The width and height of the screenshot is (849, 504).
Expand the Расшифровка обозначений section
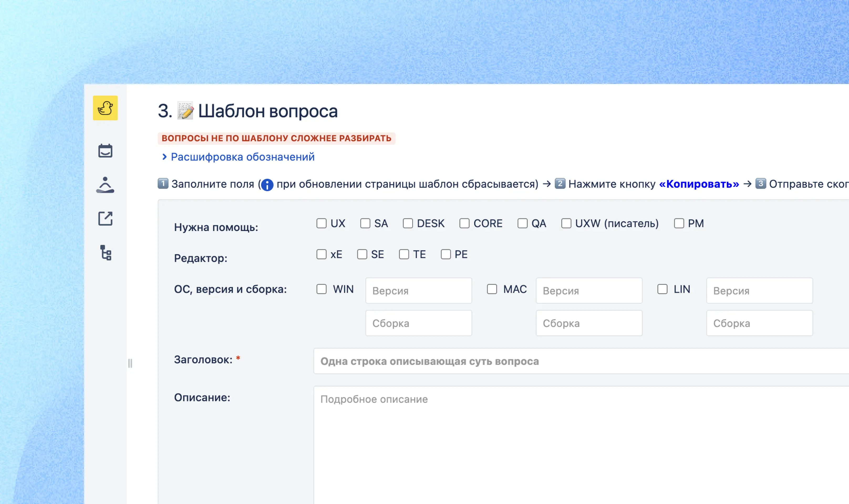(x=239, y=157)
